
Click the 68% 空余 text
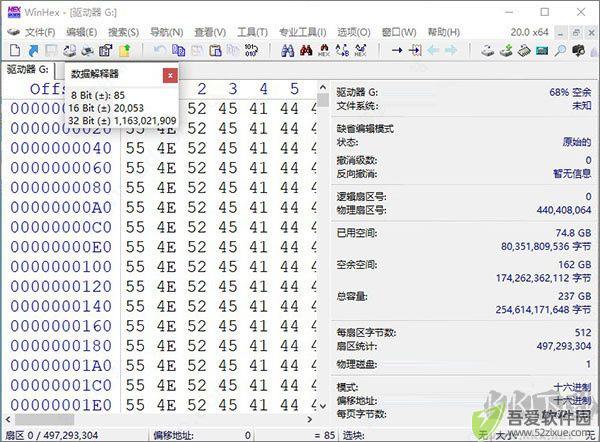tap(570, 92)
